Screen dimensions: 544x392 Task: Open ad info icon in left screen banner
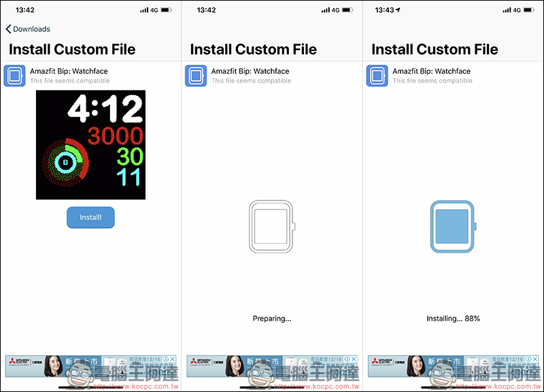click(x=166, y=359)
